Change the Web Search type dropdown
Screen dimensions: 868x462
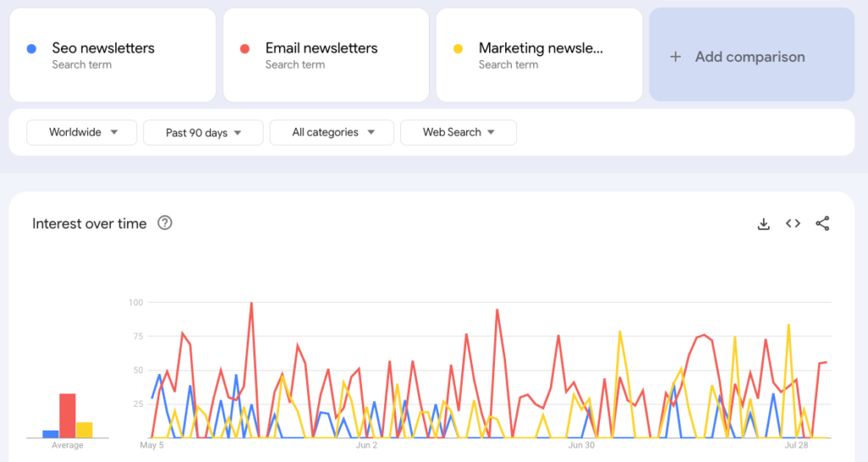click(458, 132)
